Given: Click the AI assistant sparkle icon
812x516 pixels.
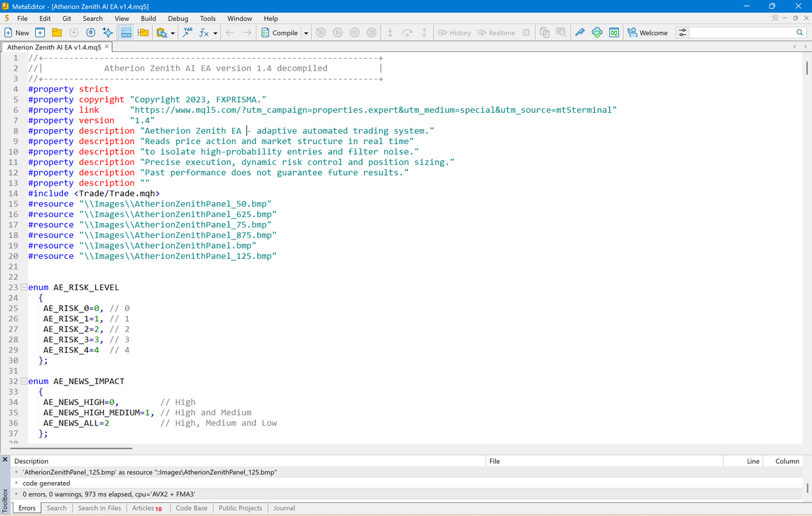Looking at the screenshot, I should 108,32.
